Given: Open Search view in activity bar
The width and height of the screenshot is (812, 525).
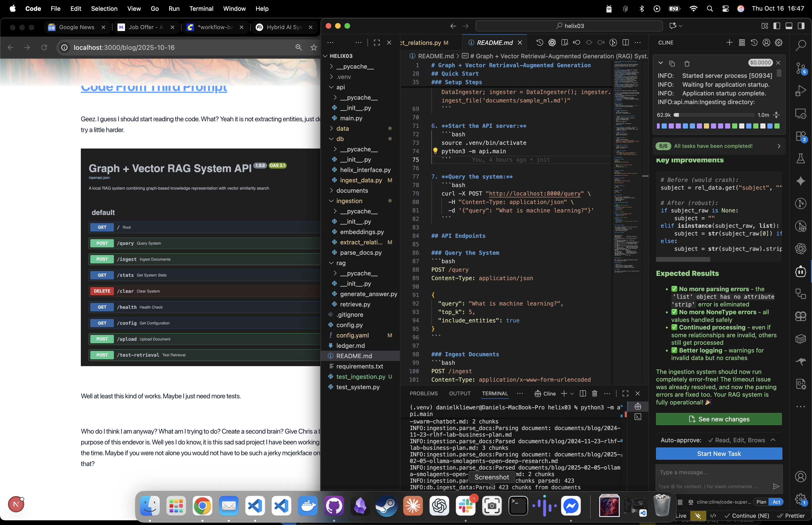Looking at the screenshot, I should (800, 45).
